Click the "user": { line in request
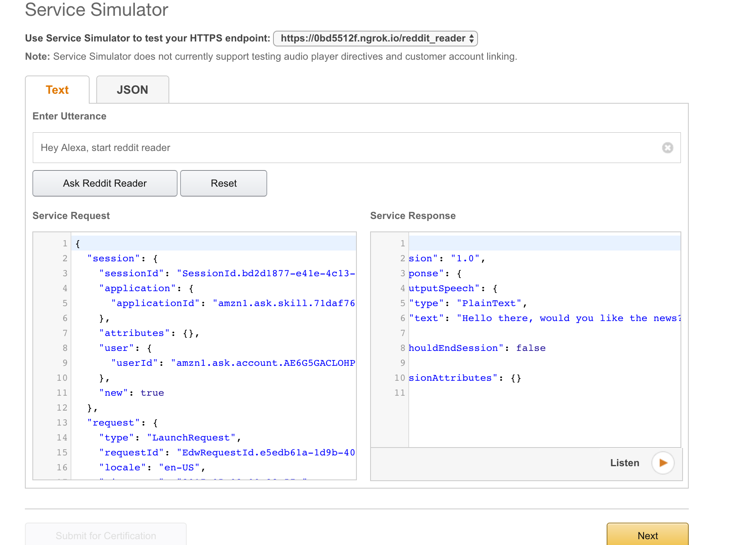 [125, 348]
